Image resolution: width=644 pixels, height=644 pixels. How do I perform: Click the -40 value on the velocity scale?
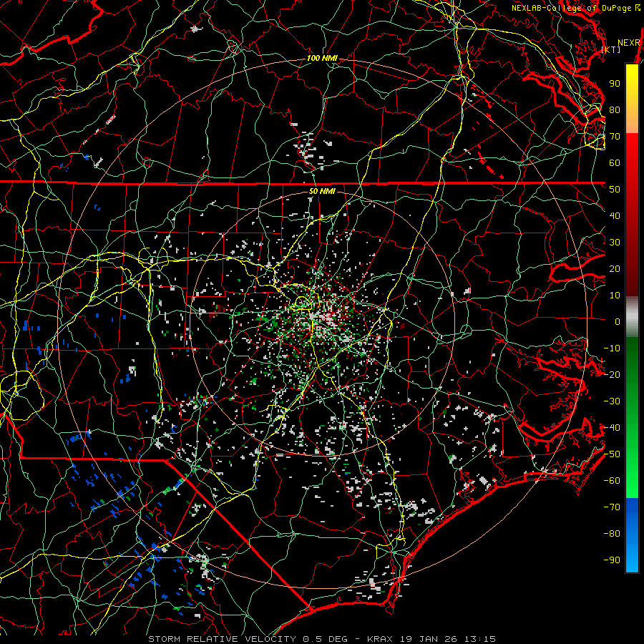(x=612, y=428)
